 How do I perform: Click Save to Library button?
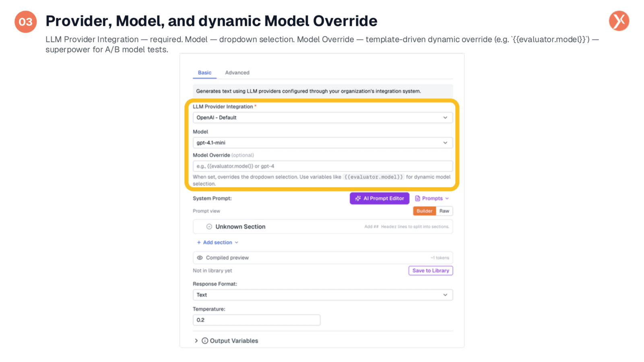pos(431,271)
